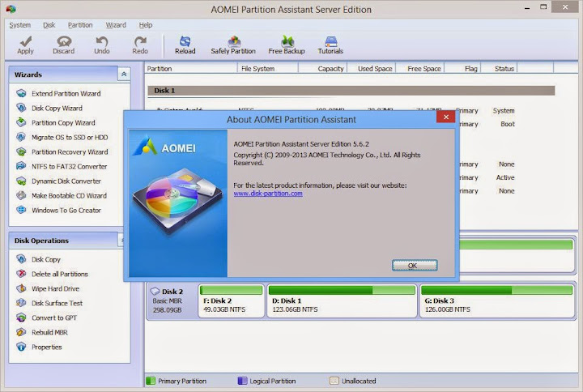Open the System menu
583x392 pixels.
(x=19, y=25)
